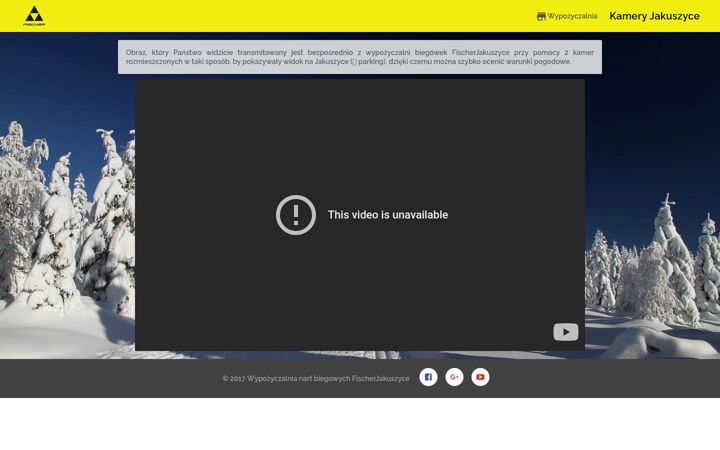Click the YouTube logo in the video player
This screenshot has width=720, height=450.
pyautogui.click(x=566, y=332)
